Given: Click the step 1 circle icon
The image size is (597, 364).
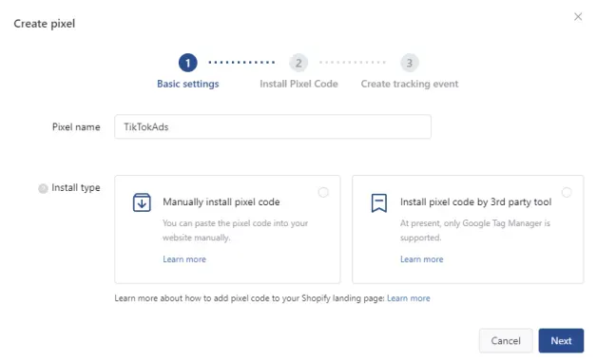Looking at the screenshot, I should 187,63.
